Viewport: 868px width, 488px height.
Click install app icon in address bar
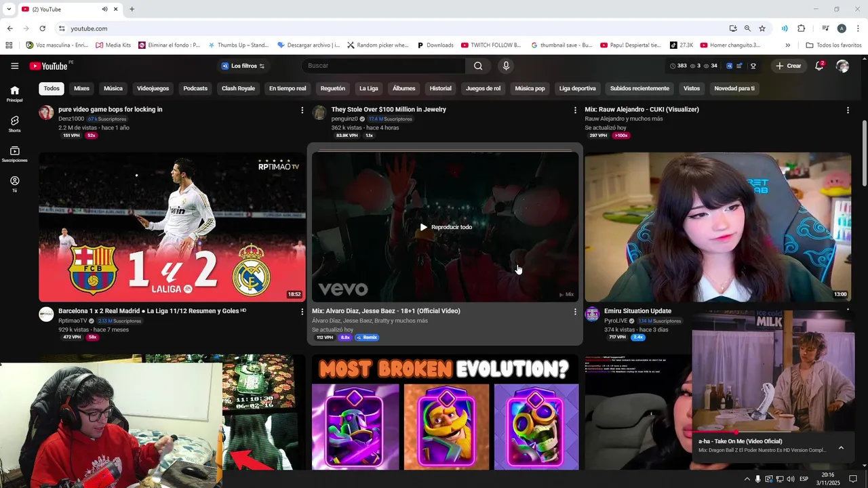[x=733, y=28]
